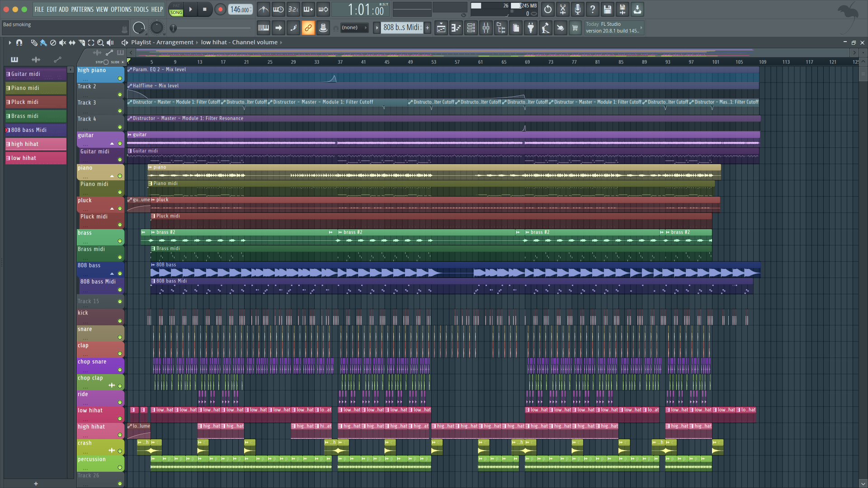The height and width of the screenshot is (488, 868).
Task: Open the ADD menu
Action: tap(64, 9)
